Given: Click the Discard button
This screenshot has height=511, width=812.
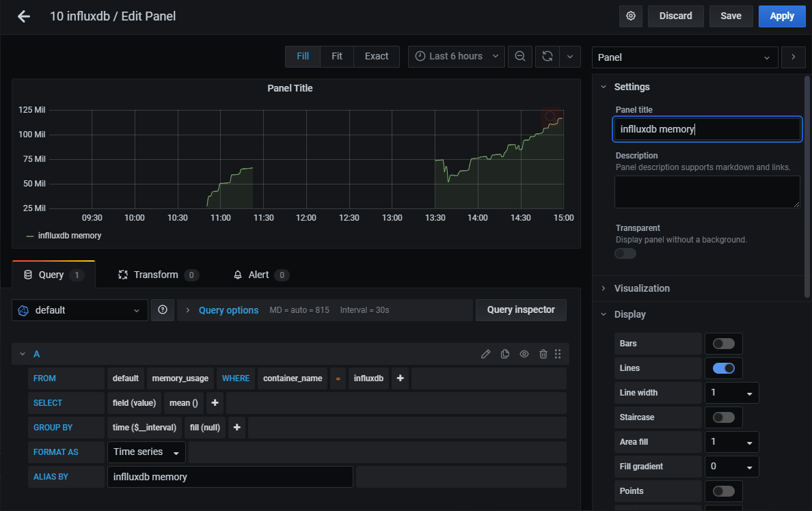Looking at the screenshot, I should tap(675, 16).
